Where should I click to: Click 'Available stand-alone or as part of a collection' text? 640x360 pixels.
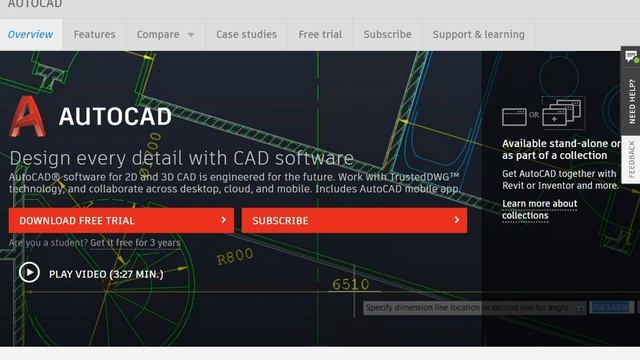[561, 149]
